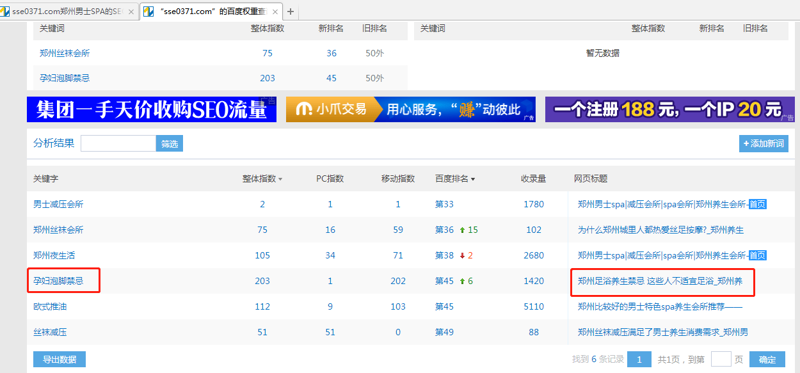The height and width of the screenshot is (373, 800).
Task: Click favicon of the sse0371.com郑州男士SPA tab
Action: (6, 11)
